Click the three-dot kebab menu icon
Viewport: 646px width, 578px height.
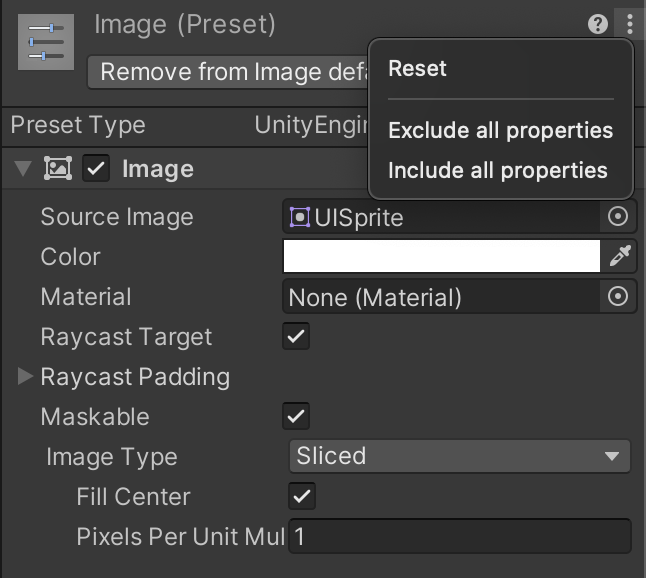(x=630, y=24)
